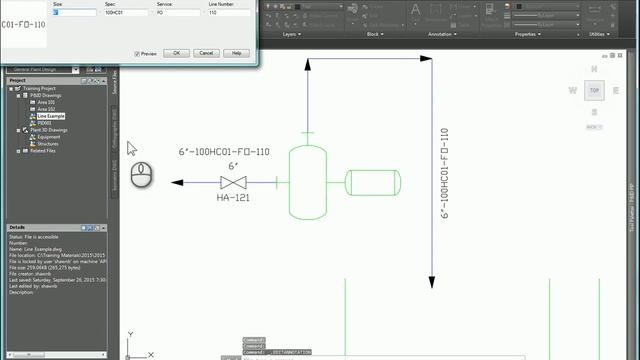Click the layer lightbulb on/off icon

pyautogui.click(x=268, y=7)
